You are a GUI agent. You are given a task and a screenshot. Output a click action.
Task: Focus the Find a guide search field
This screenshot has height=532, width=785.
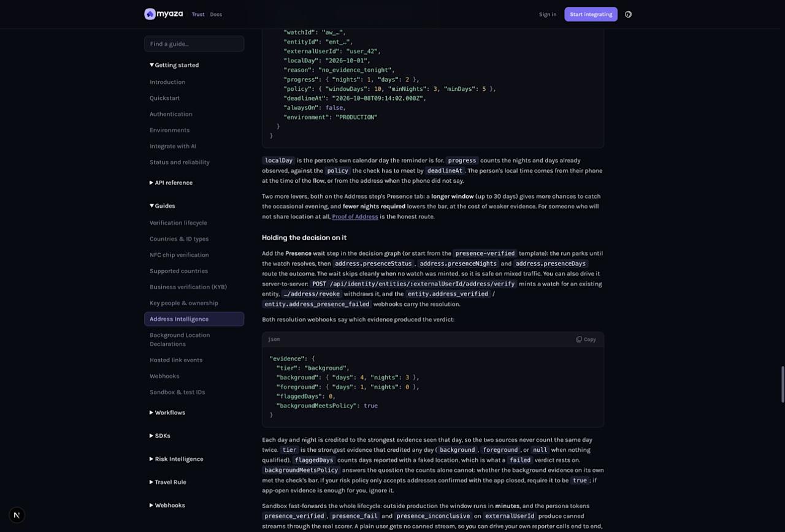pos(194,44)
